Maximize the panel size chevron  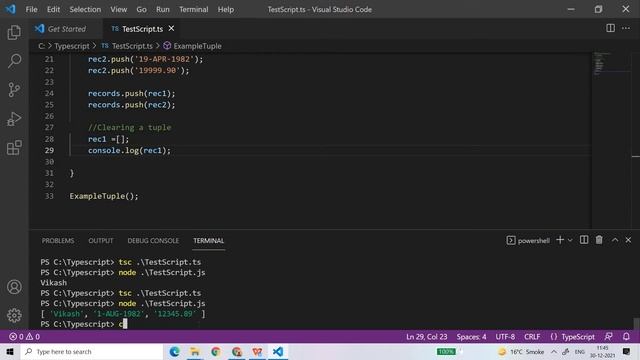click(x=615, y=240)
